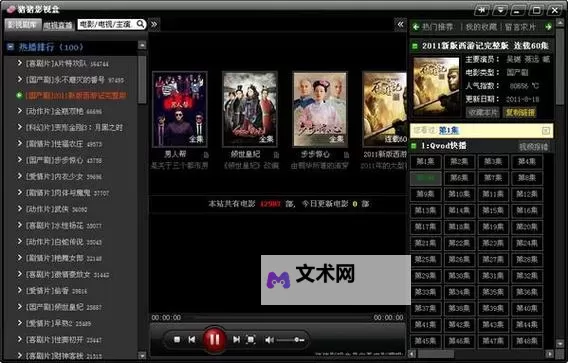568x363 pixels.
Task: Expand the 永不磨灭的番号 row arrow
Action: pyautogui.click(x=20, y=79)
